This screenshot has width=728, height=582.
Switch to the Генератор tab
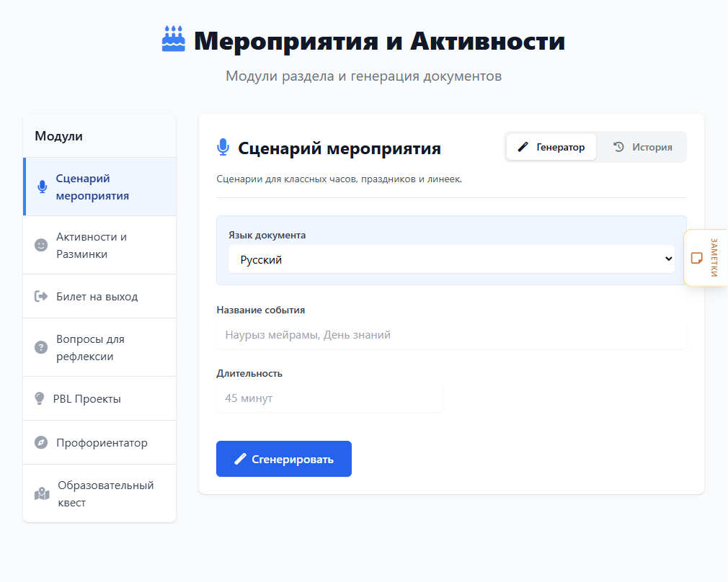(x=551, y=147)
